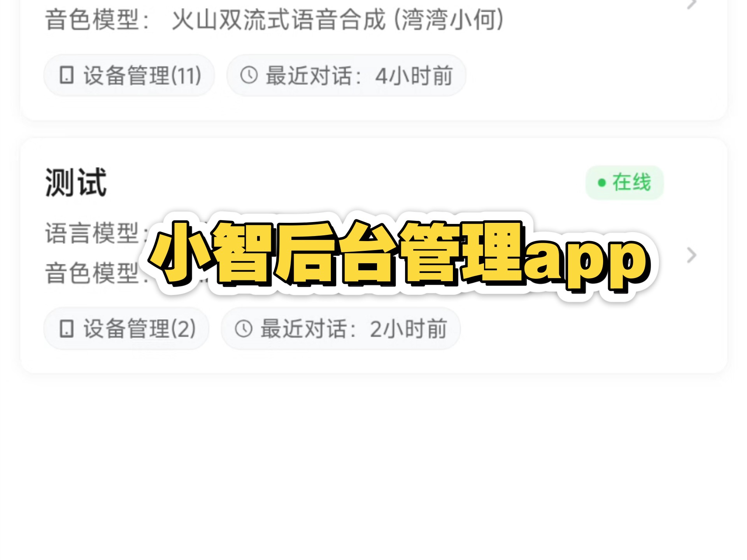Select the 火山双流式语音合成 voice model text
This screenshot has width=747, height=560.
pyautogui.click(x=279, y=20)
